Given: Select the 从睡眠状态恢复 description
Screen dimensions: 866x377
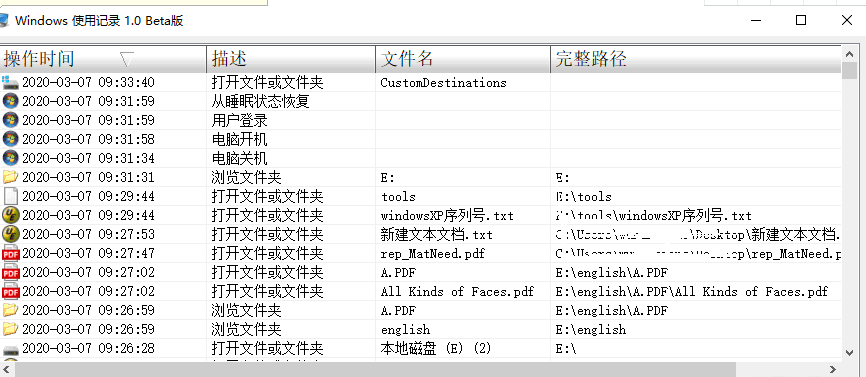Looking at the screenshot, I should tap(260, 102).
